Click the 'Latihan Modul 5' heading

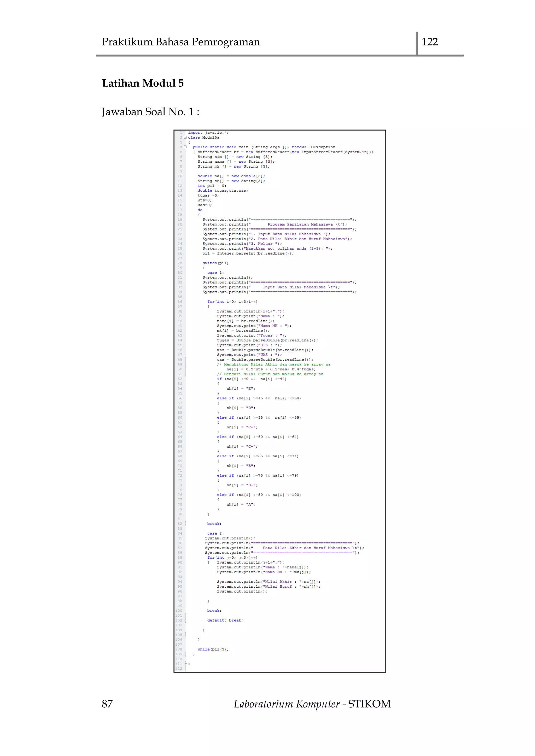tap(143, 83)
